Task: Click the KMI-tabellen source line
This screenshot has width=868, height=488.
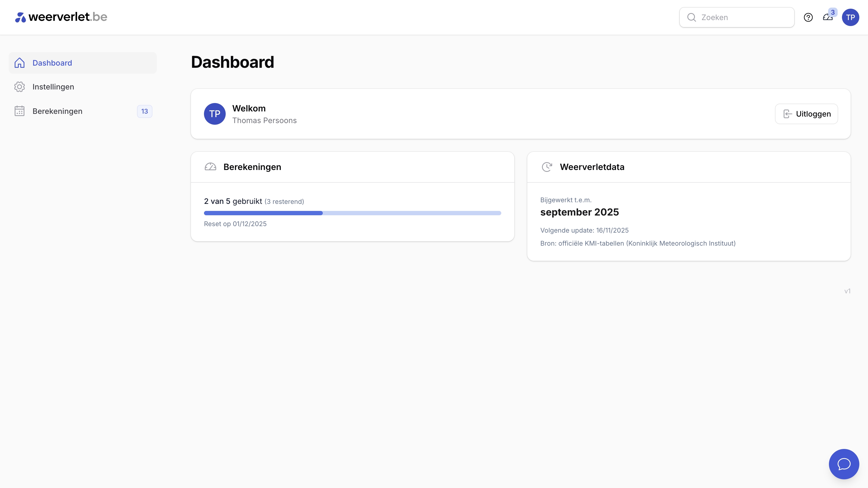Action: [x=638, y=243]
